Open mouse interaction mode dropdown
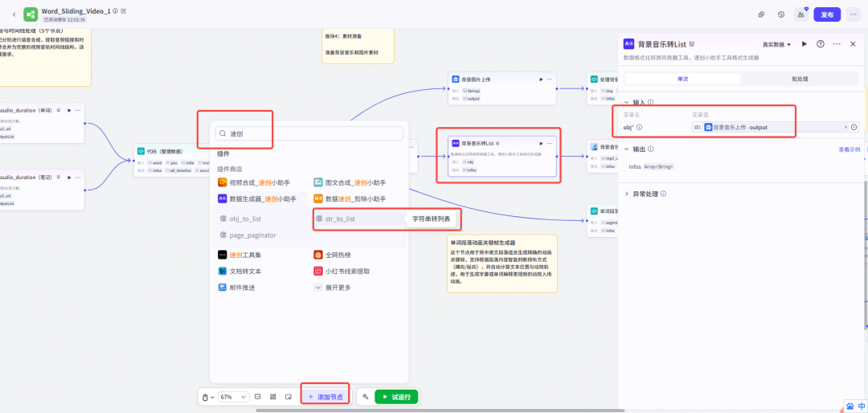868x413 pixels. point(207,397)
